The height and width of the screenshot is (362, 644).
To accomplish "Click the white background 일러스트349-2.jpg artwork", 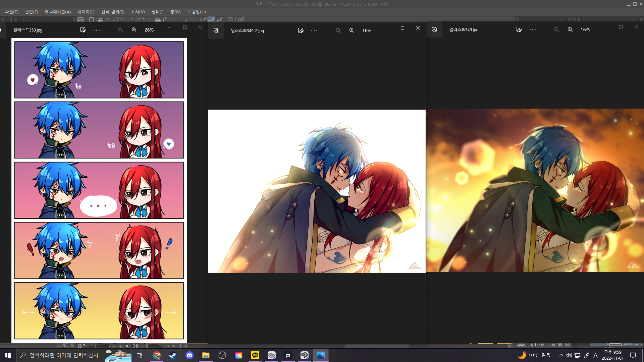I will 317,191.
